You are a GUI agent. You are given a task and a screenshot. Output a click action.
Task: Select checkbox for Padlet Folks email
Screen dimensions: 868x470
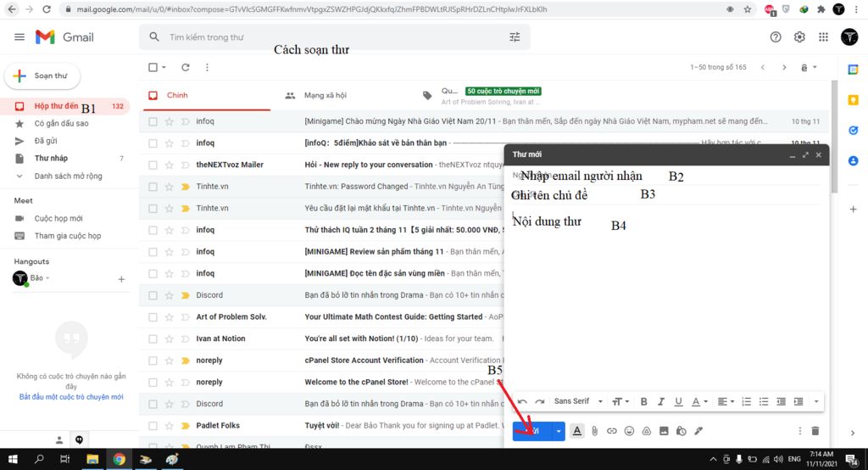[153, 426]
